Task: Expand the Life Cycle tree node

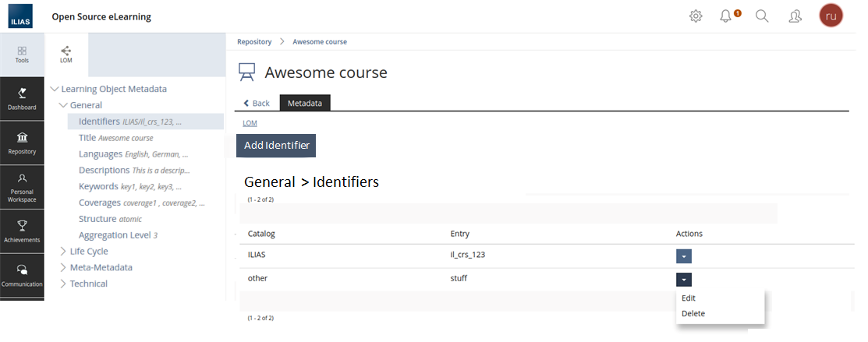Action: [64, 252]
